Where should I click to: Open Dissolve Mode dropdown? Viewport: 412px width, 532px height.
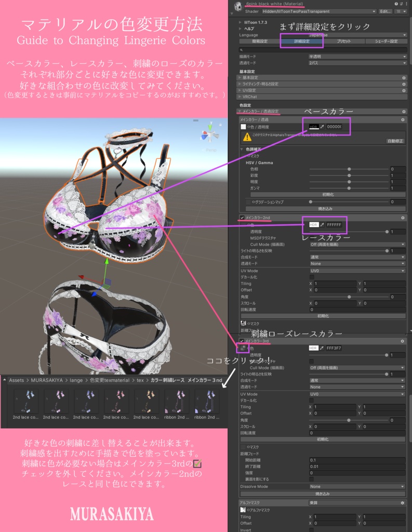(357, 486)
